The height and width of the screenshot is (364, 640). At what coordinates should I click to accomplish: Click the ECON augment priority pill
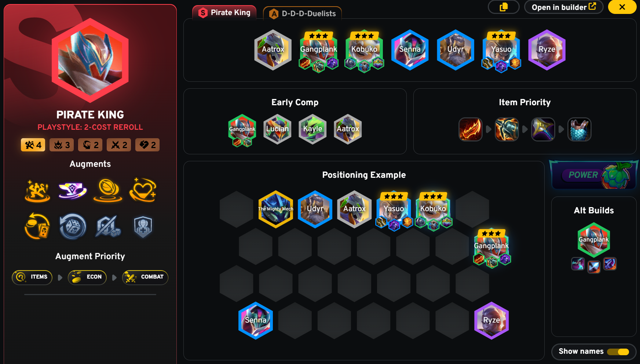coord(87,277)
